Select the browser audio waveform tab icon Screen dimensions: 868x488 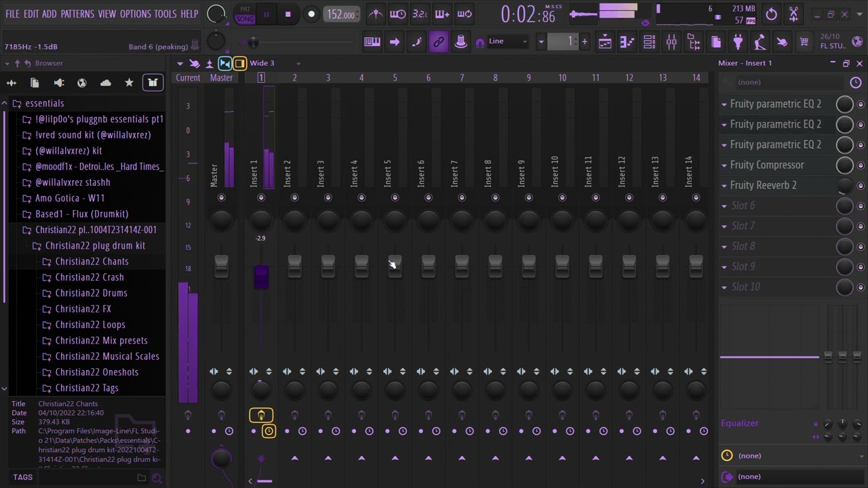(11, 83)
